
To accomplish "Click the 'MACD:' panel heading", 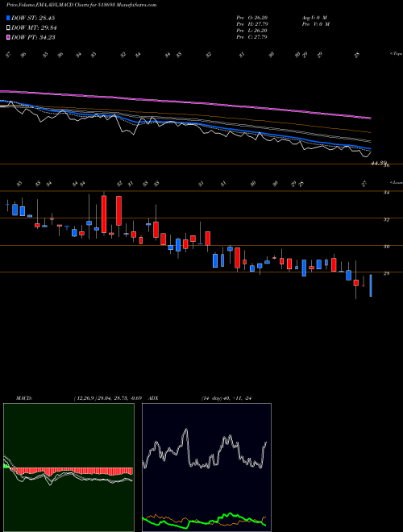I will click(x=23, y=398).
